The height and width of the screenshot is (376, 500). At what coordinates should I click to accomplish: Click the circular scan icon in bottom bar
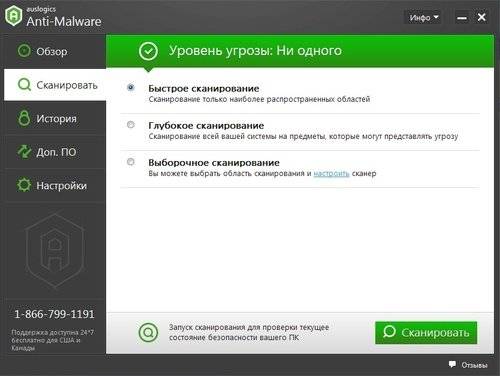[148, 332]
